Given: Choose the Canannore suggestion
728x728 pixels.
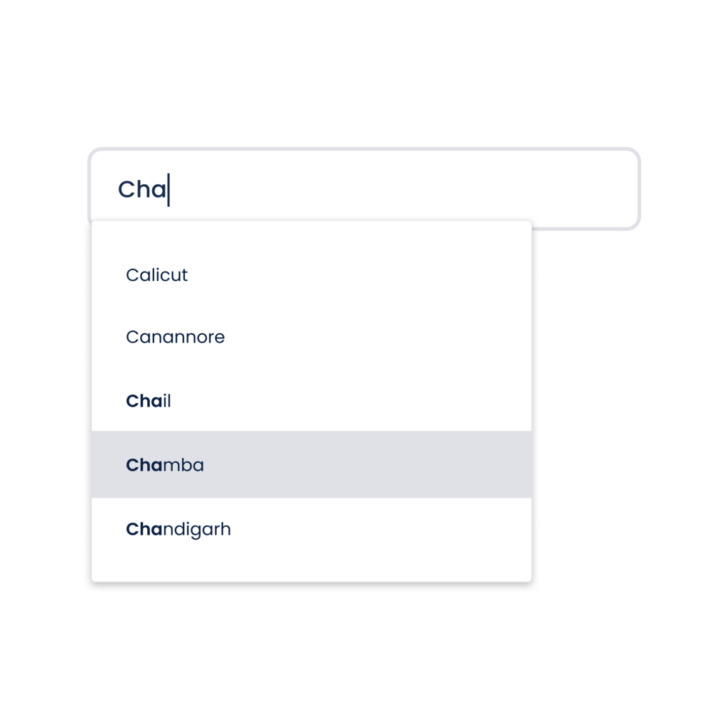Looking at the screenshot, I should pyautogui.click(x=311, y=336).
